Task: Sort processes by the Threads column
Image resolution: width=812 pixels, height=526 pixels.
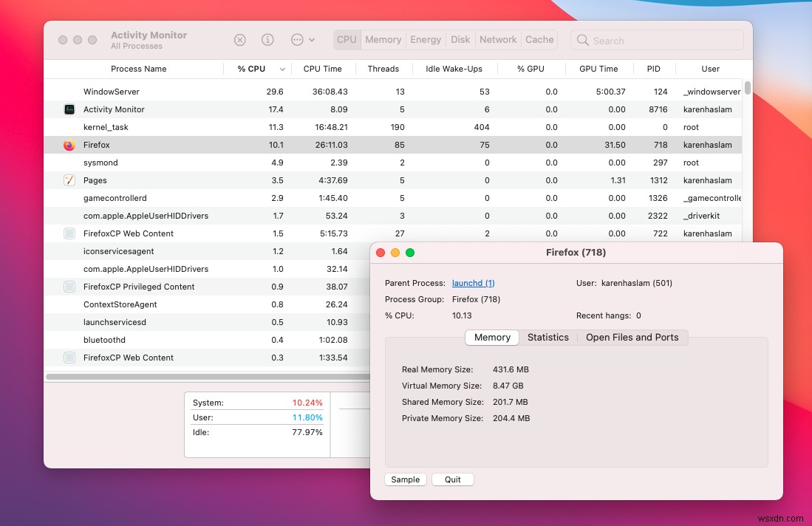Action: [x=383, y=69]
